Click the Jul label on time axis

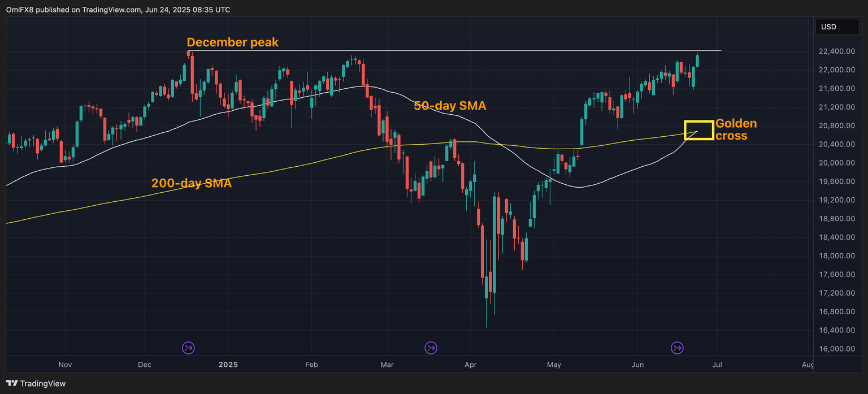click(717, 365)
